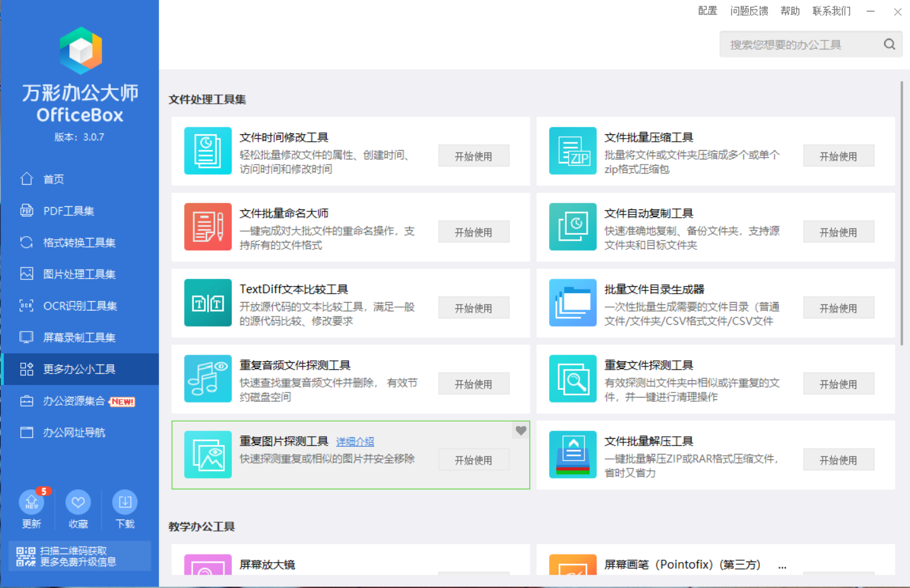Screen dimensions: 910x588
Task: Click the 扫描二维码获取 banner
Action: 80,556
